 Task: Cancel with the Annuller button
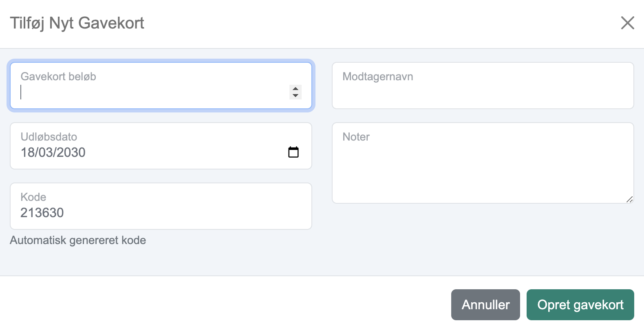tap(485, 305)
